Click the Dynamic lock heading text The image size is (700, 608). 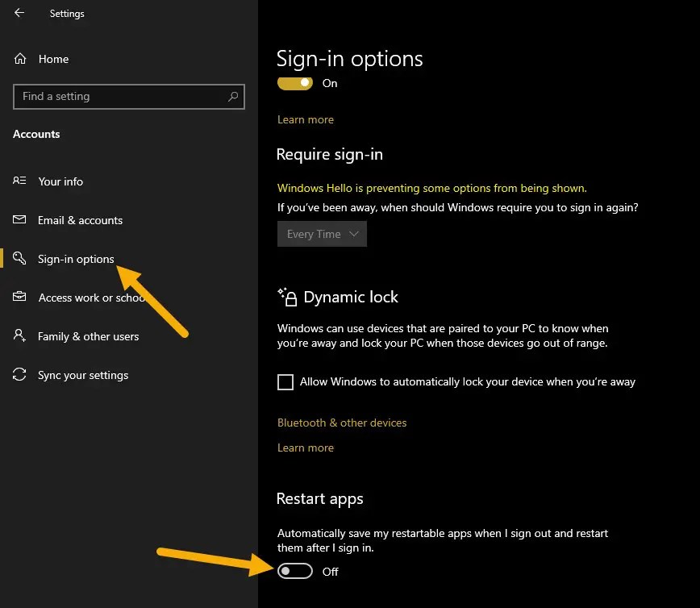pyautogui.click(x=351, y=298)
